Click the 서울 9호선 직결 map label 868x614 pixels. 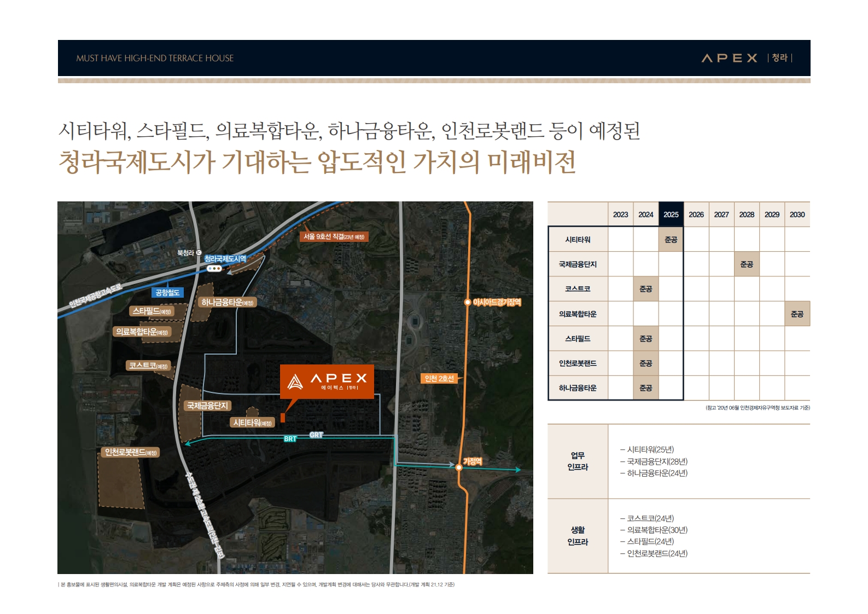[334, 236]
